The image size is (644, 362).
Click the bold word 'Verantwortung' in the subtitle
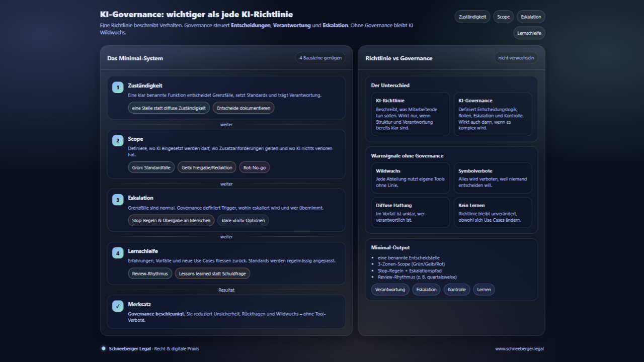point(292,25)
